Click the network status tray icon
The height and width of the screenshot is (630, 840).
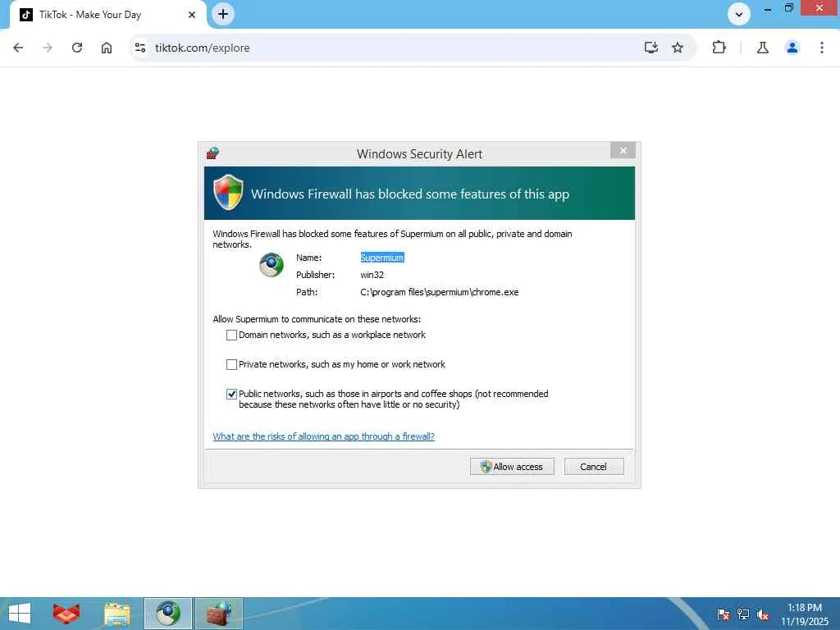tap(743, 614)
